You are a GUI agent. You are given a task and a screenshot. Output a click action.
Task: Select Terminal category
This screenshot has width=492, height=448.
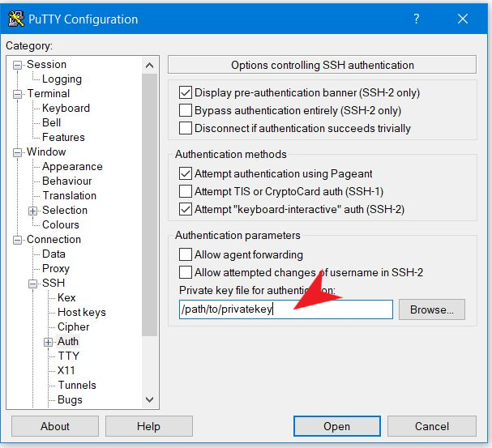[x=49, y=93]
